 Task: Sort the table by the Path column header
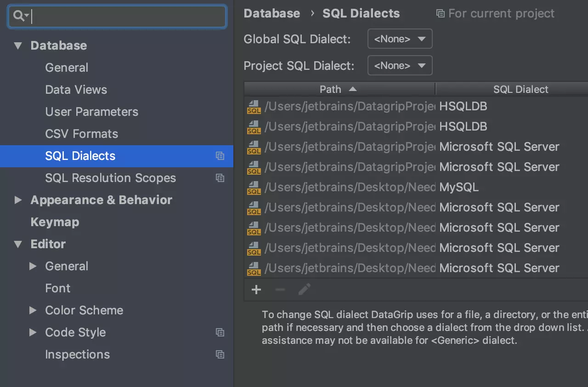pos(331,89)
